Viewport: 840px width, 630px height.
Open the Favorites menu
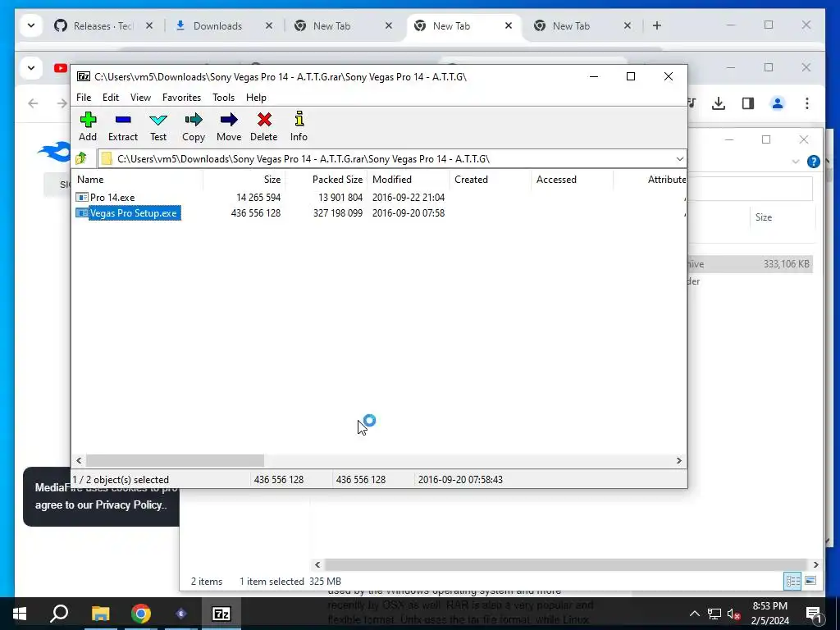(181, 98)
